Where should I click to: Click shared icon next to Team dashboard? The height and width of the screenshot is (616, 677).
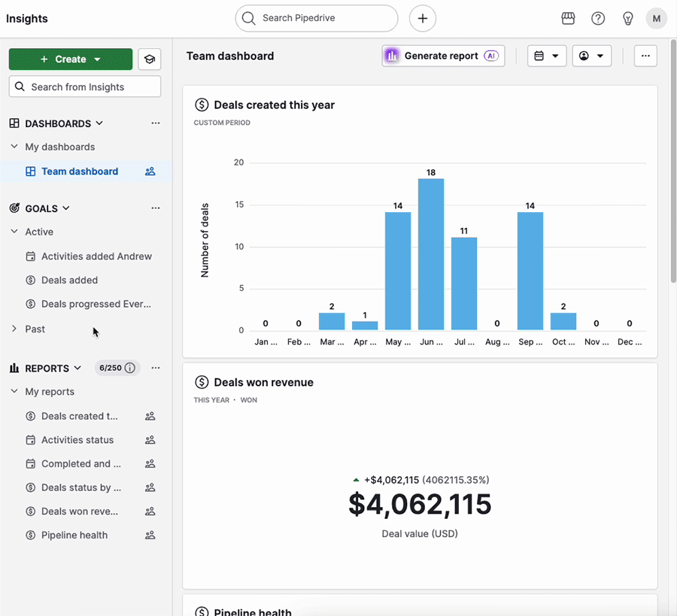[150, 171]
